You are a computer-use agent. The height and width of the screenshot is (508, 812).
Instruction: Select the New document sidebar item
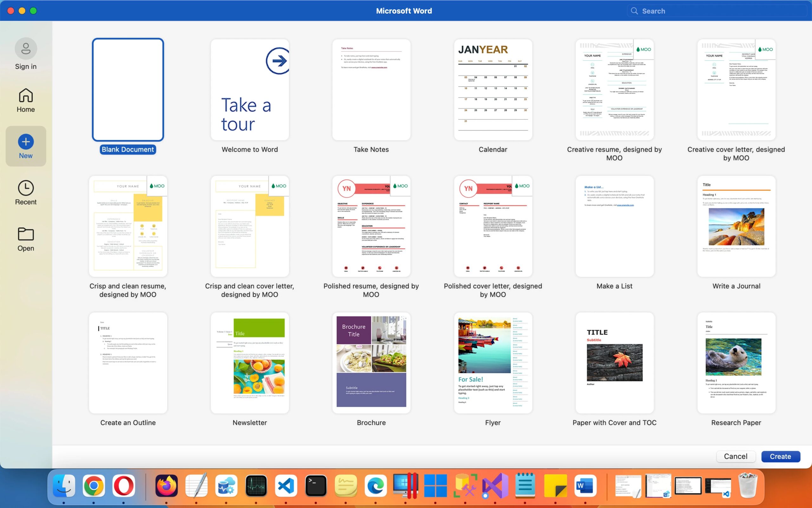tap(26, 146)
